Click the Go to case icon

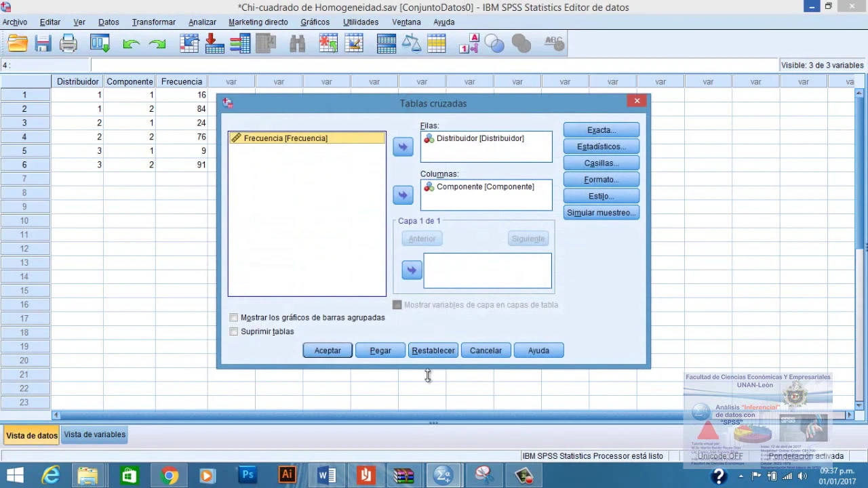(x=189, y=44)
